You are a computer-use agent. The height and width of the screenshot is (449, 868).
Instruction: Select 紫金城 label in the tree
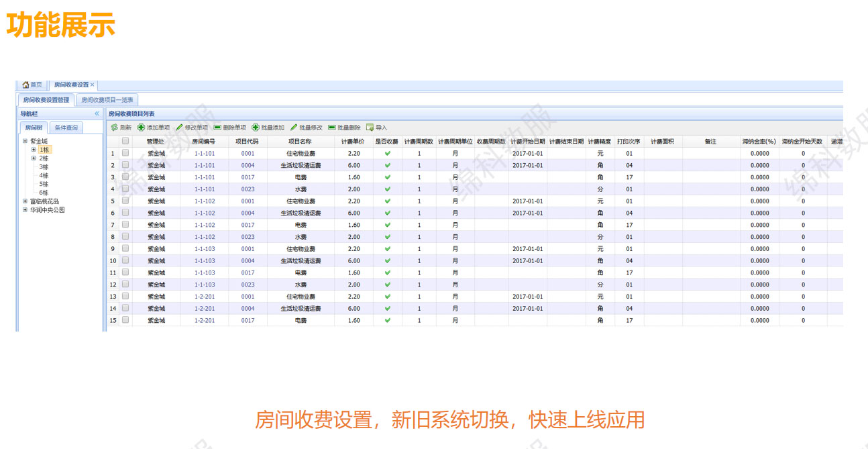(39, 141)
